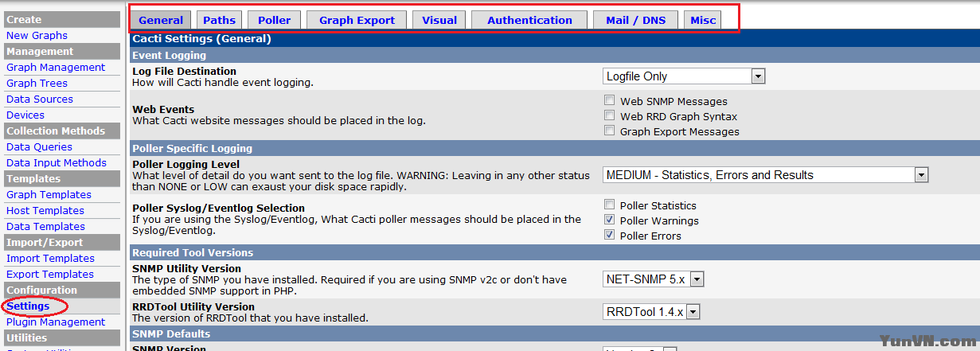Go to the Graph Export tab
The height and width of the screenshot is (351, 980).
pyautogui.click(x=357, y=20)
